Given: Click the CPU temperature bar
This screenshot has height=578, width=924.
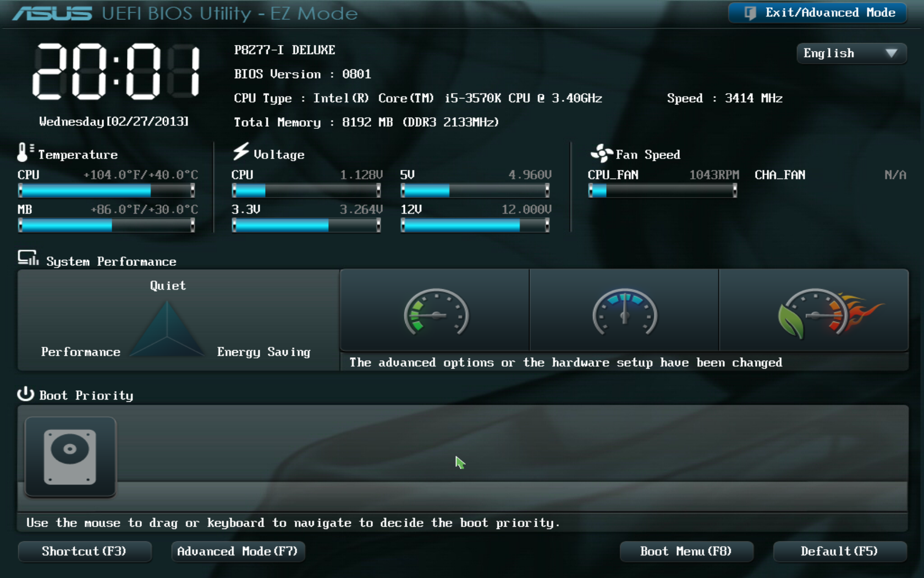Looking at the screenshot, I should click(x=106, y=190).
